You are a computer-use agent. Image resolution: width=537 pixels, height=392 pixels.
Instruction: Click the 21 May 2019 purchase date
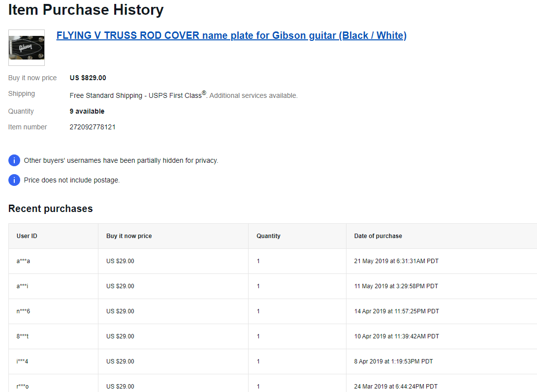pyautogui.click(x=396, y=261)
